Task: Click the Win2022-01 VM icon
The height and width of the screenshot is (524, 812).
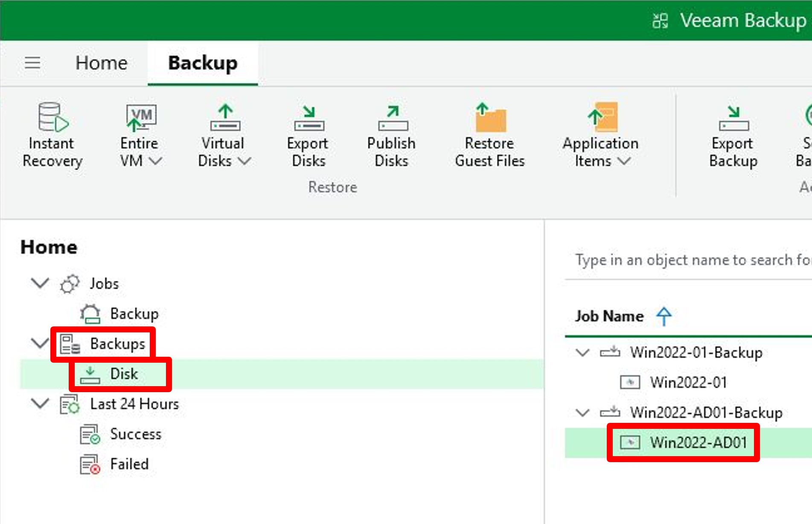Action: pyautogui.click(x=630, y=382)
